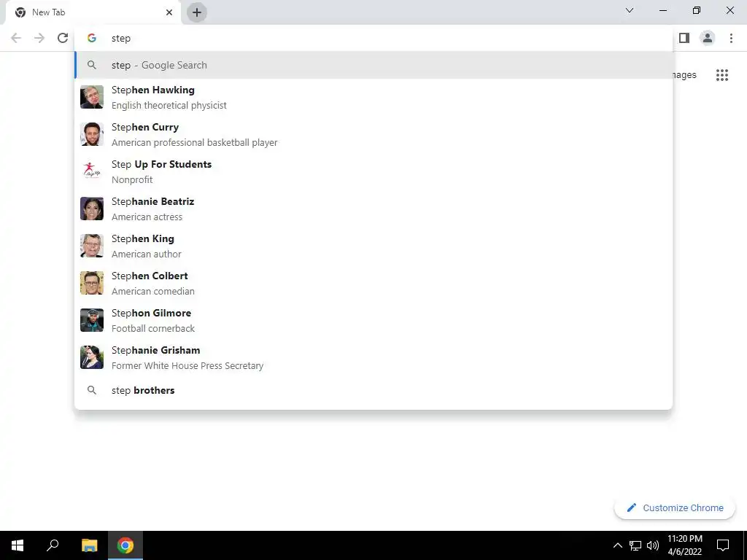Pick the Stephen Colbert suggestion
Image resolution: width=747 pixels, height=560 pixels.
click(x=373, y=283)
